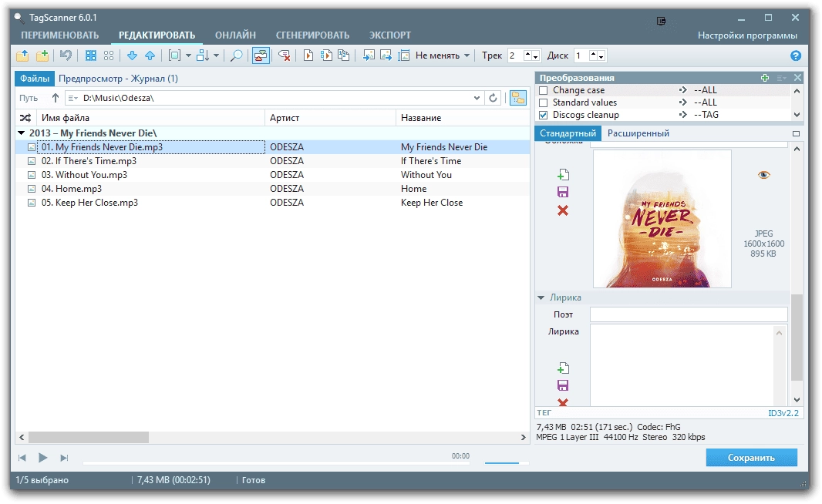
Task: Click the shuffle icon in file list header
Action: pyautogui.click(x=25, y=118)
